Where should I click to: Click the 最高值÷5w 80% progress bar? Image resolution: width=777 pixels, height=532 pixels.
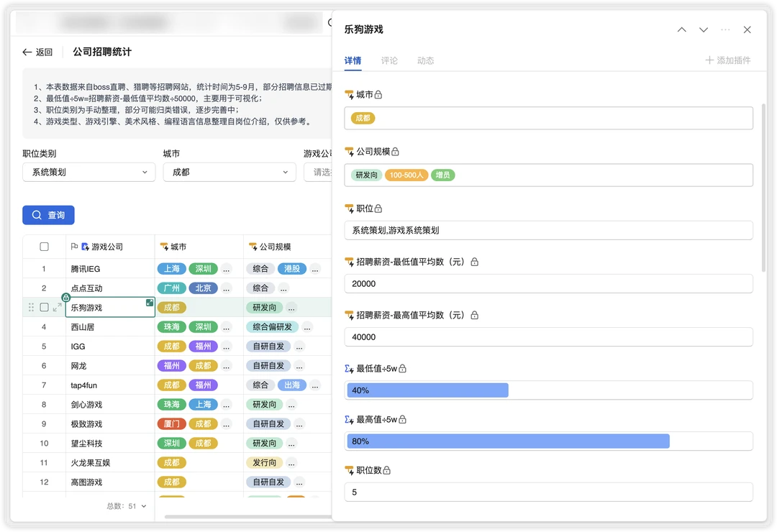[x=509, y=441]
